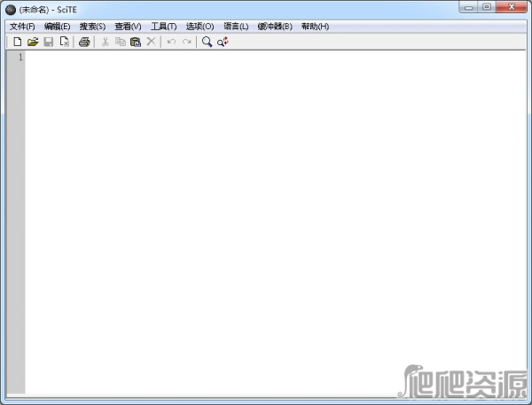Open the 语言(L) menu
The image size is (532, 405).
(x=236, y=27)
